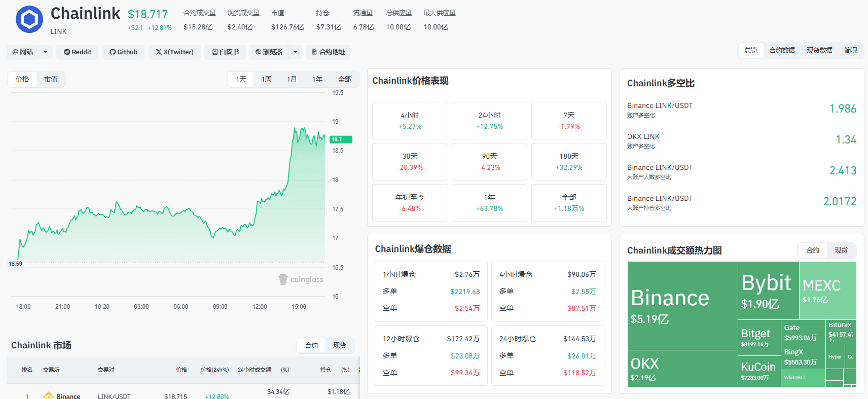Click the 24小时爆仓 liquidation card
868x399 pixels.
pyautogui.click(x=548, y=355)
